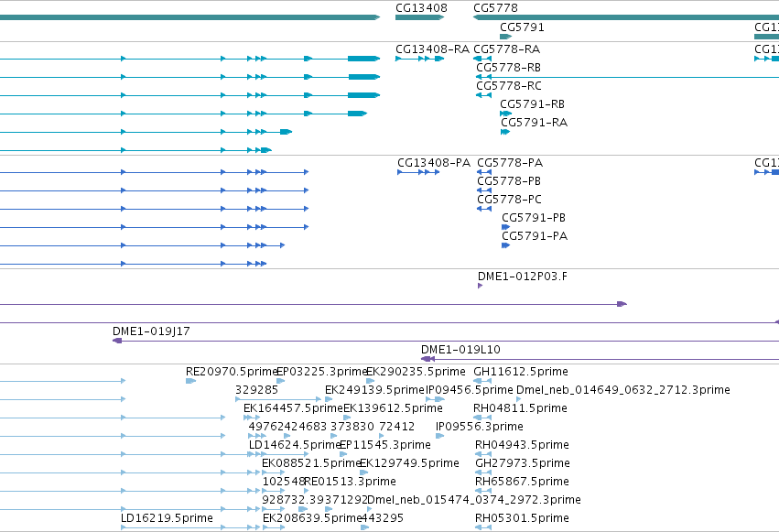Image resolution: width=779 pixels, height=532 pixels.
Task: Select EST LD14624.5prime
Action: 278,454
